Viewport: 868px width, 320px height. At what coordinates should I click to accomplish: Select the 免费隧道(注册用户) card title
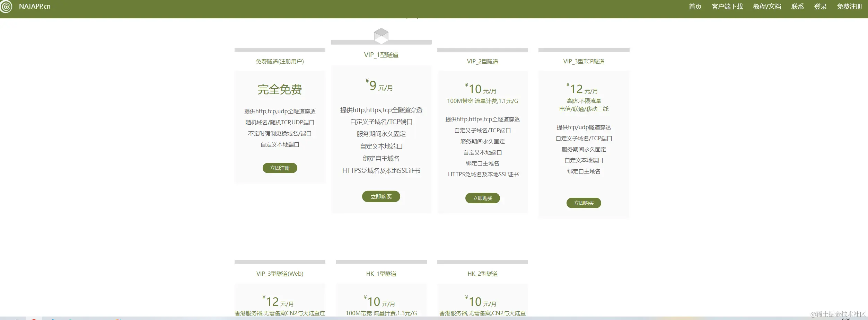pos(280,61)
